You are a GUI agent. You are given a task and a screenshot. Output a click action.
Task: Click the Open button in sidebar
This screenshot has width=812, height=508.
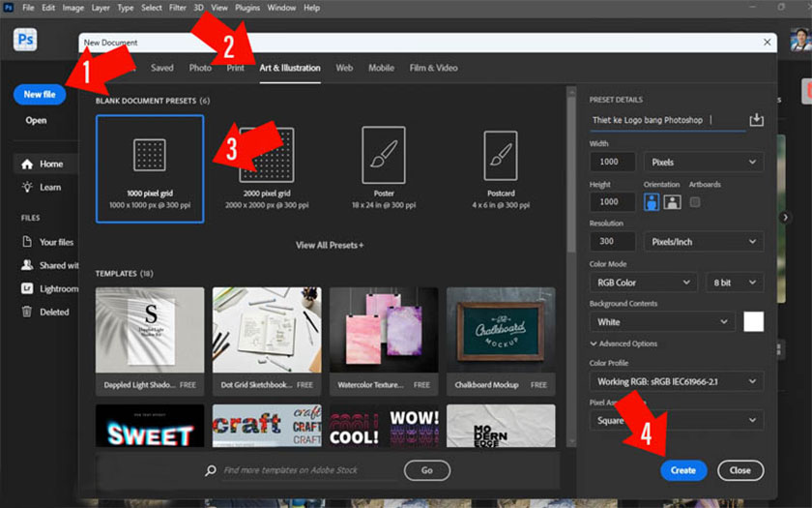[x=37, y=120]
